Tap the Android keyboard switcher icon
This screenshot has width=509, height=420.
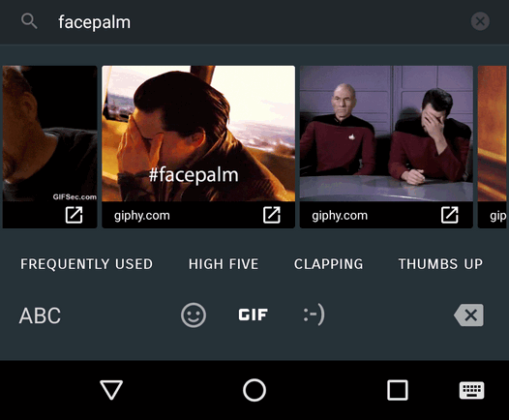click(471, 390)
